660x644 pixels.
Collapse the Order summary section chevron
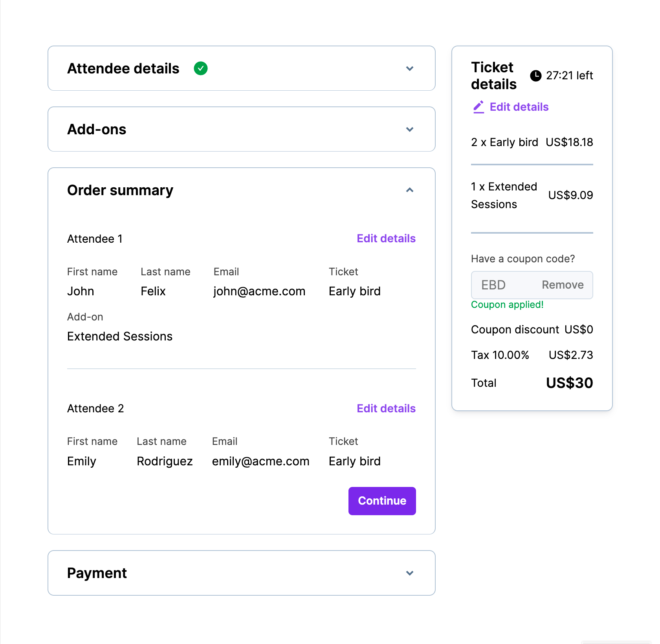pyautogui.click(x=410, y=190)
